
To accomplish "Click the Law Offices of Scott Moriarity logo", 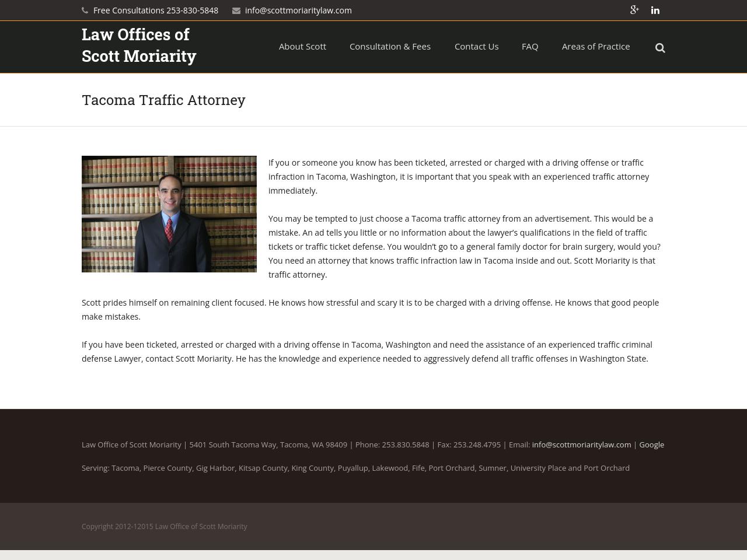I will 139,47.
